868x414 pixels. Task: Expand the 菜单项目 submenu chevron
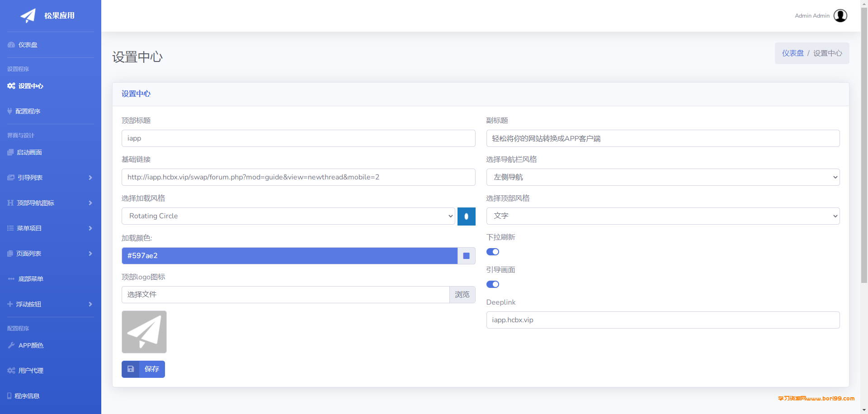(90, 228)
